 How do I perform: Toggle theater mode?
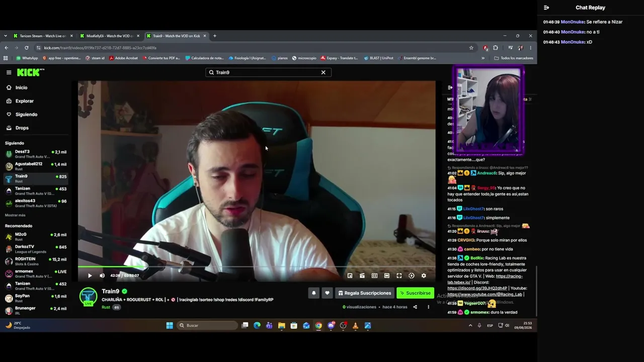(x=387, y=276)
